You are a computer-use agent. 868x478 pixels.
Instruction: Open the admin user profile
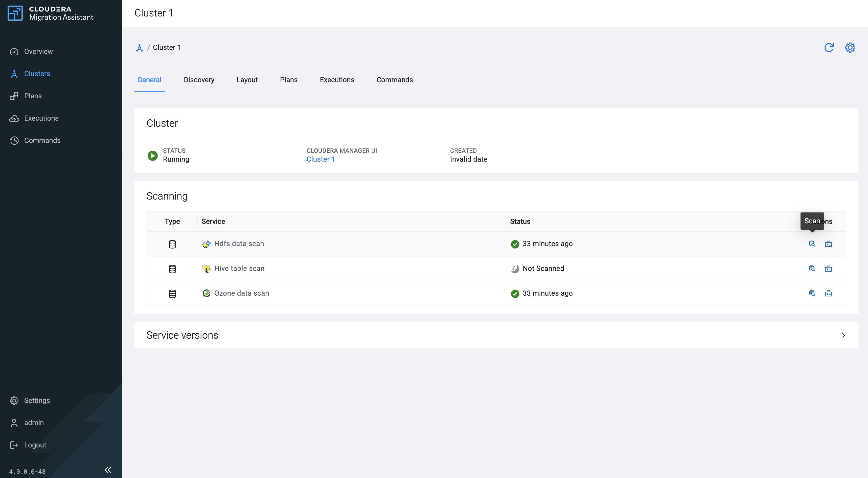coord(34,423)
